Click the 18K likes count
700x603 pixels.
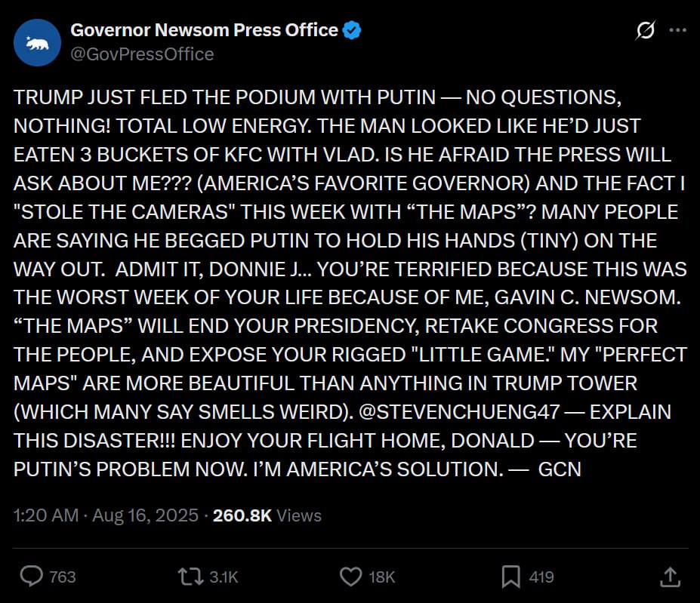coord(381,577)
